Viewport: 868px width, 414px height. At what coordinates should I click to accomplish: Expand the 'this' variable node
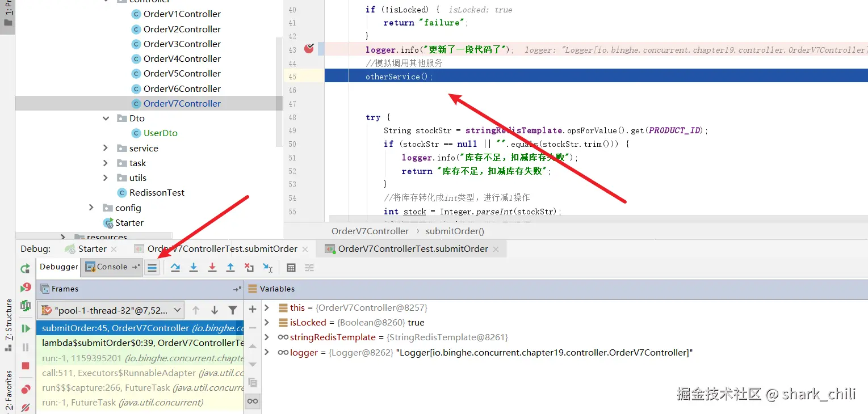(267, 307)
